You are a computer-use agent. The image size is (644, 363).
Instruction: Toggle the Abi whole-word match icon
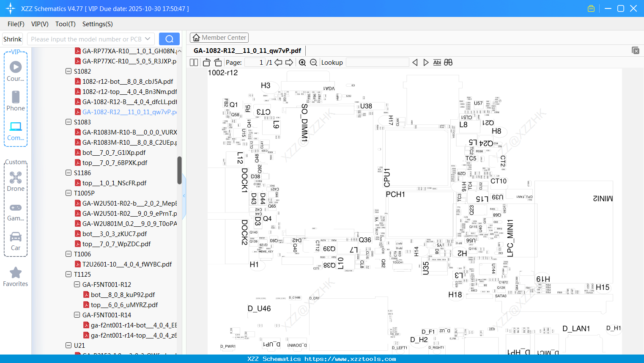pos(437,62)
